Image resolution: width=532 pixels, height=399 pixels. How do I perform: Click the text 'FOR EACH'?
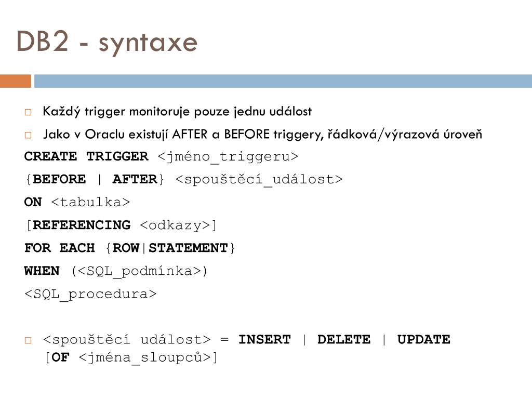59,248
